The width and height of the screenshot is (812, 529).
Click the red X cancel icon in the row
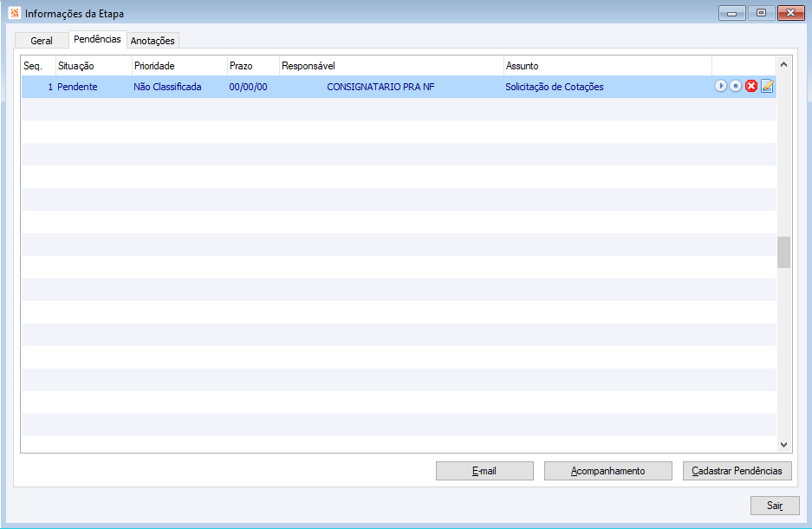[751, 86]
